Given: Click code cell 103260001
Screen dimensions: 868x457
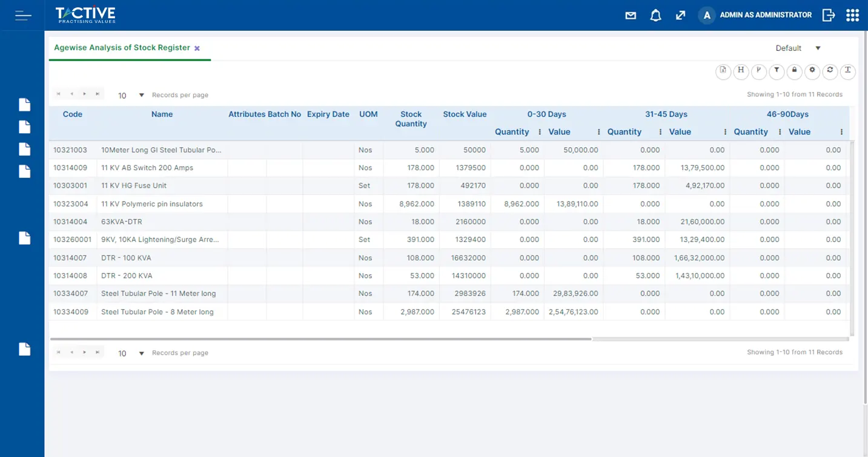Looking at the screenshot, I should pyautogui.click(x=73, y=240).
